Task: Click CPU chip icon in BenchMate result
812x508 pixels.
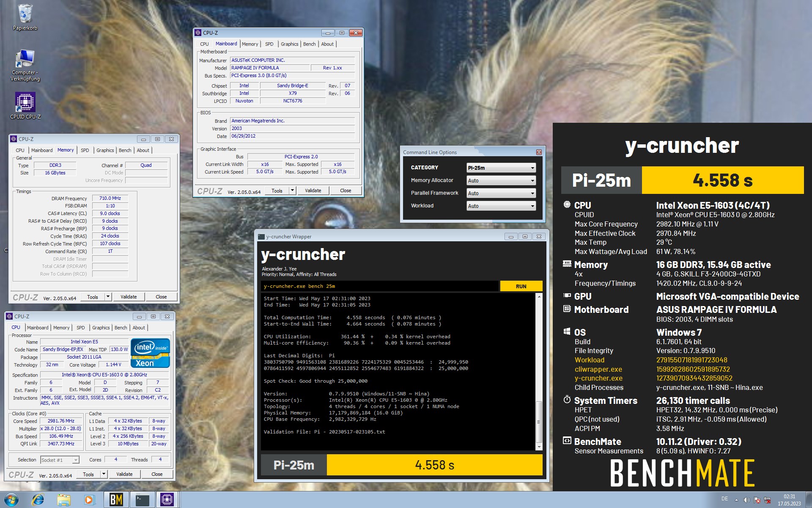Action: [567, 205]
